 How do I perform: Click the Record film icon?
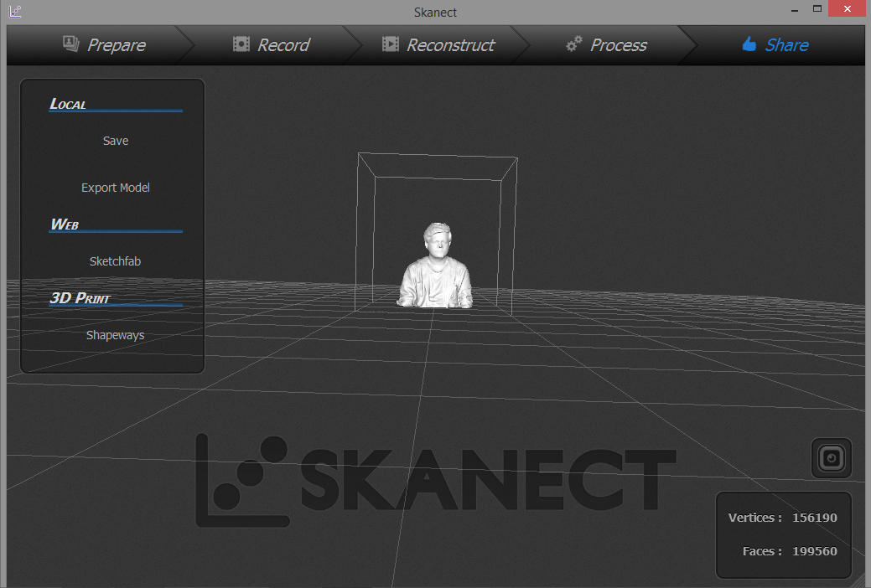pyautogui.click(x=241, y=44)
